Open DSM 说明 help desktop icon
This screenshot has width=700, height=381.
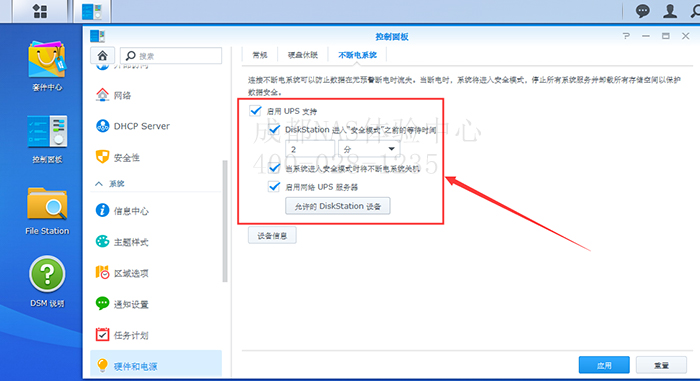pos(47,282)
